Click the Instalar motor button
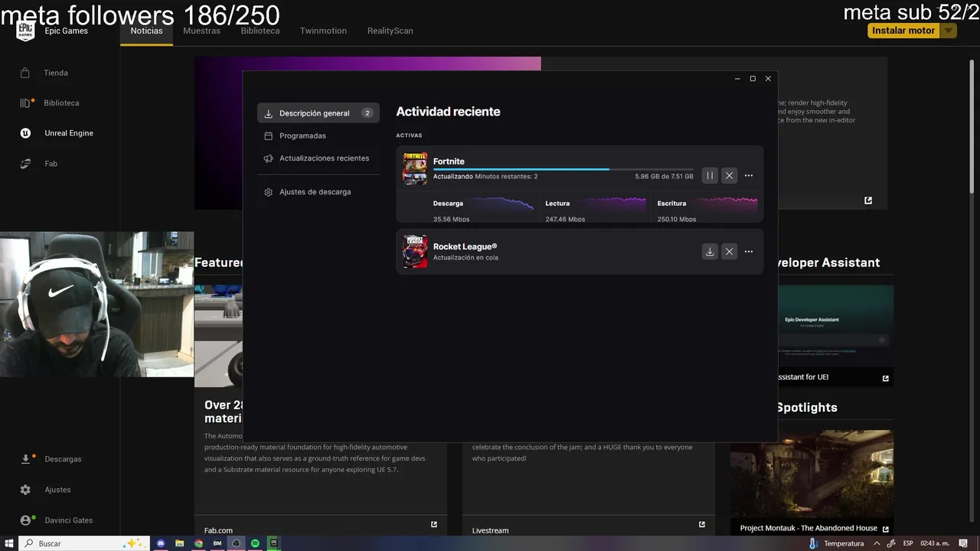 tap(903, 31)
